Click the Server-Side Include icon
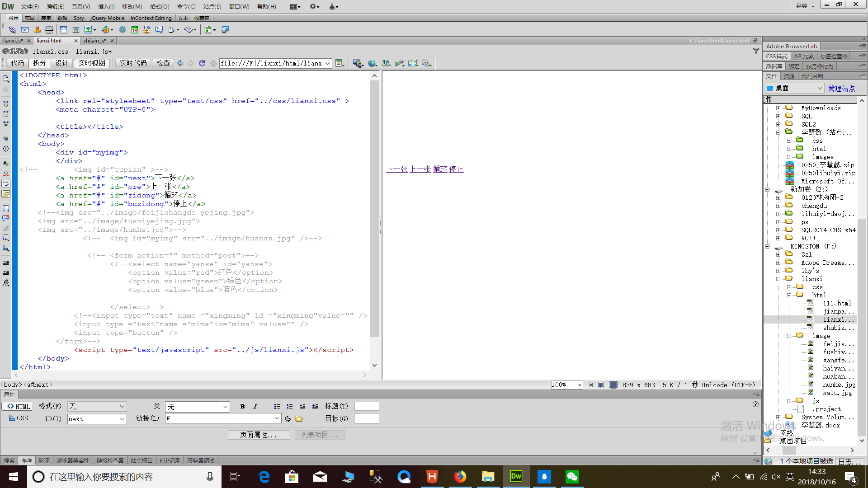Viewport: 868px width, 488px height. pos(147,30)
